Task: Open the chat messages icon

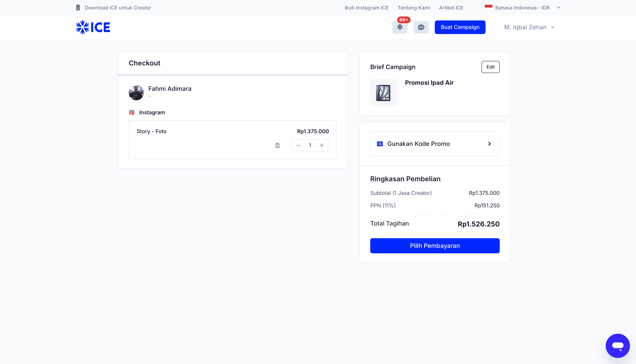Action: click(x=421, y=27)
